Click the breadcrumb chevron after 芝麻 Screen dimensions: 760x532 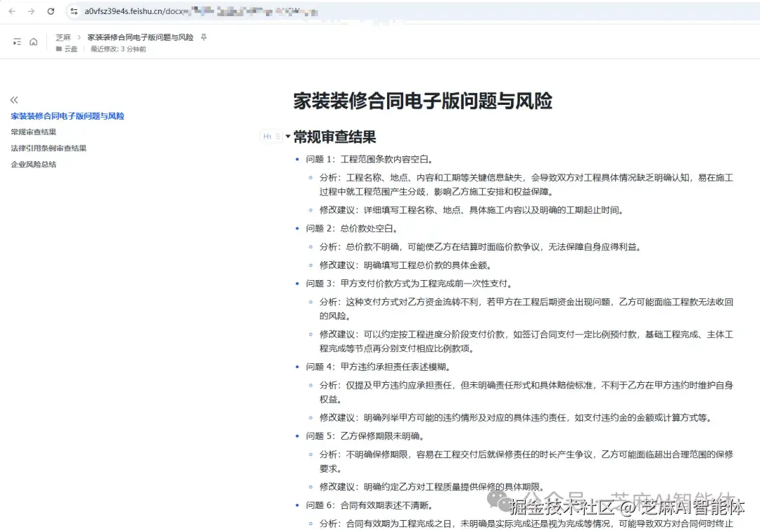point(77,37)
